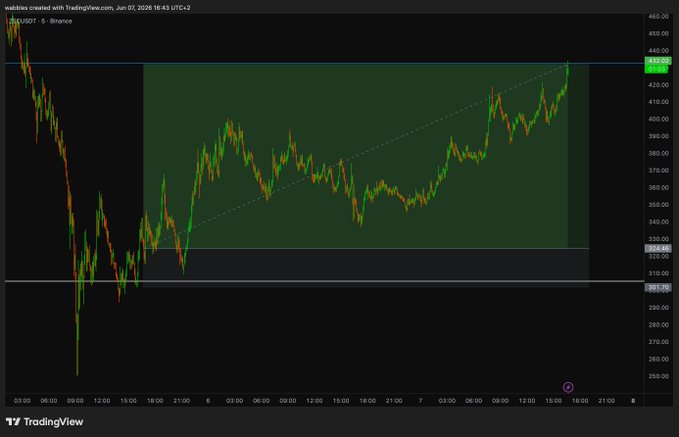This screenshot has height=437, width=679.
Task: Click the 280.00 price axis label
Action: point(658,325)
